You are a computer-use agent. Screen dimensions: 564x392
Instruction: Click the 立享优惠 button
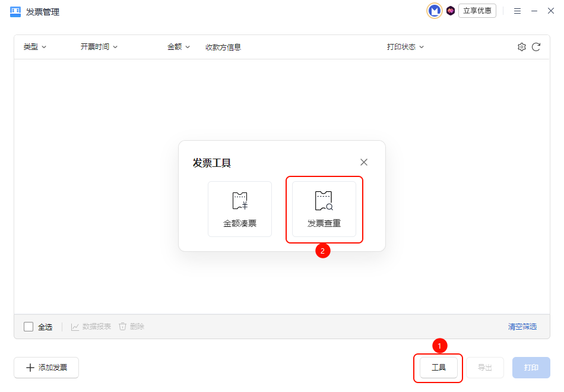tap(477, 11)
